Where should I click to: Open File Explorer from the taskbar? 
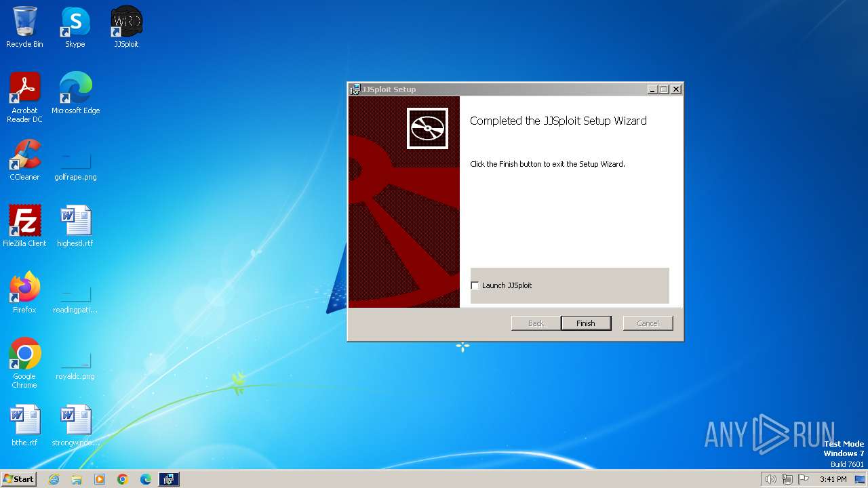point(77,479)
